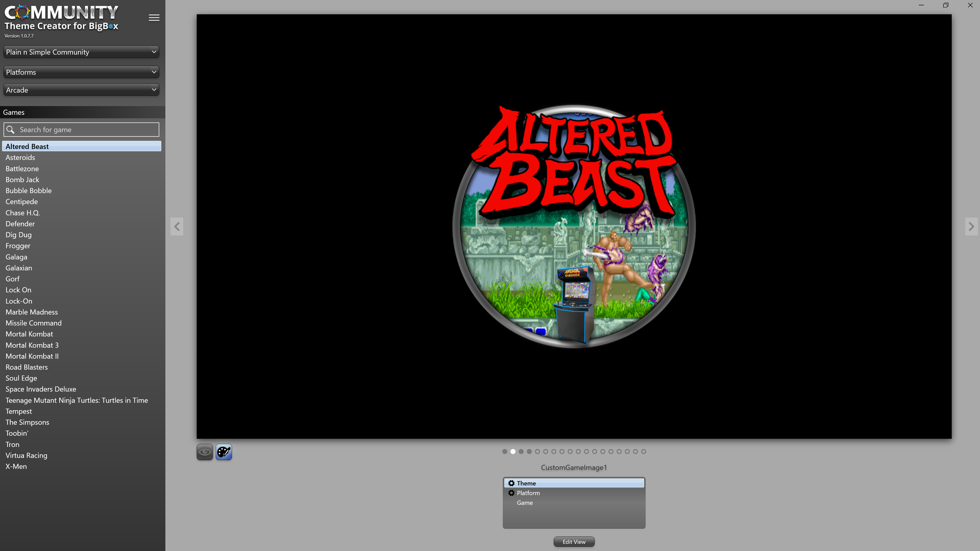Image resolution: width=980 pixels, height=551 pixels.
Task: Click the Altered Beast preview image
Action: 574,226
